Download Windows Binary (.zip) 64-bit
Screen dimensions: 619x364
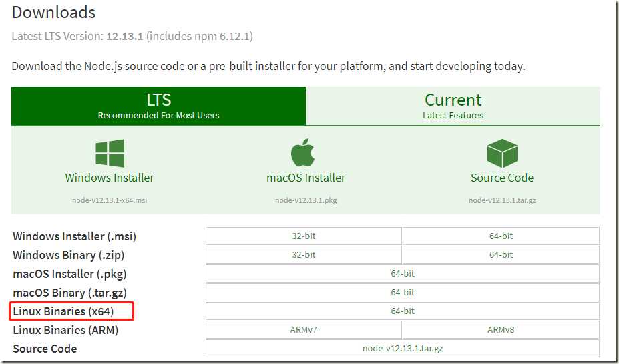[x=501, y=254]
